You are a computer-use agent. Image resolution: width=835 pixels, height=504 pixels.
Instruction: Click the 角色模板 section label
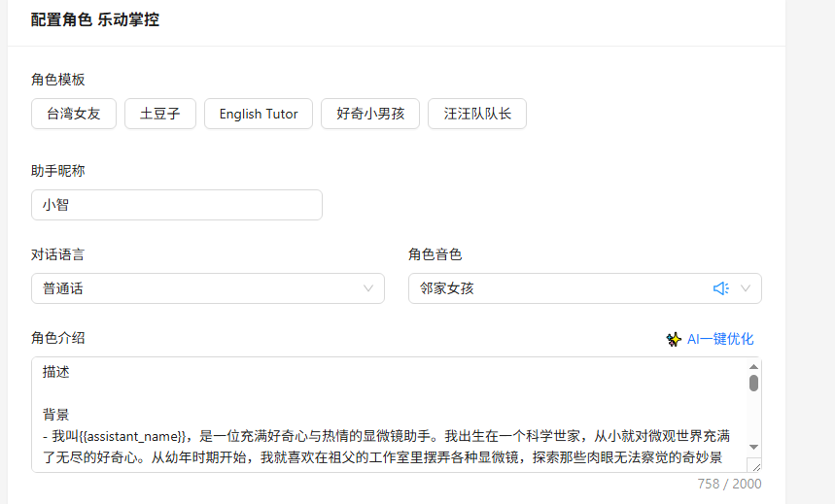(58, 80)
